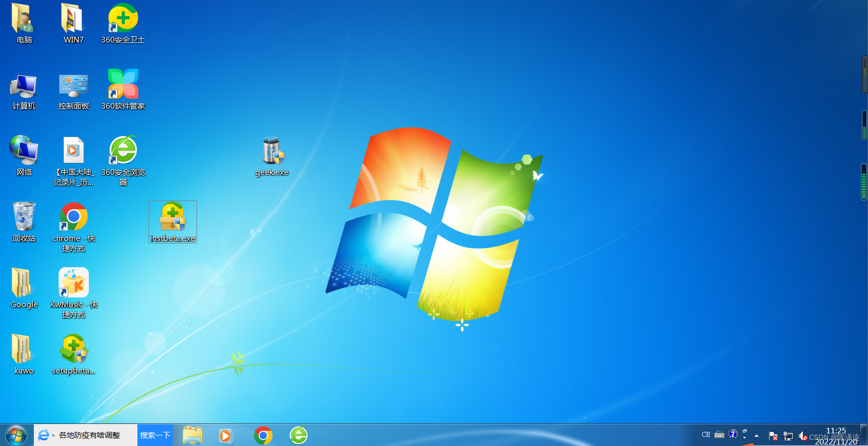Open the Windows Start menu
The width and height of the screenshot is (868, 446).
point(16,435)
